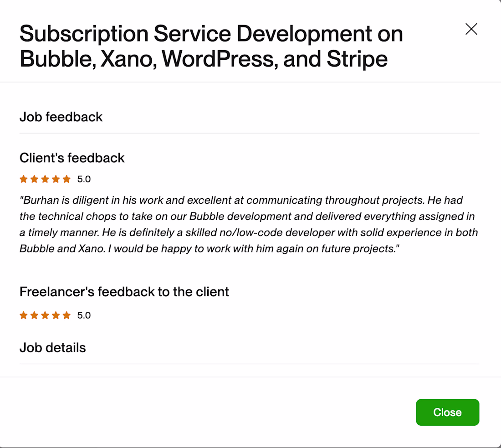Click the Client's feedback heading
Image resolution: width=501 pixels, height=448 pixels.
coord(72,158)
